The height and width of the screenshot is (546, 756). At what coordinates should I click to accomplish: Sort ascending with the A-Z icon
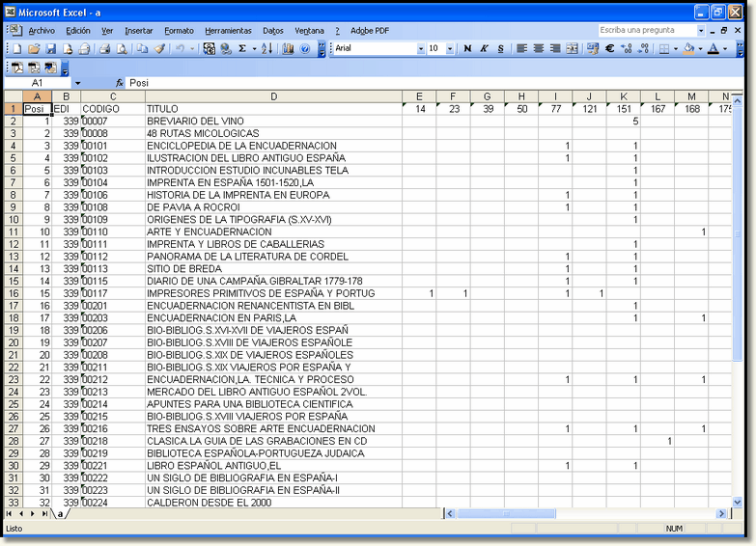pos(266,48)
